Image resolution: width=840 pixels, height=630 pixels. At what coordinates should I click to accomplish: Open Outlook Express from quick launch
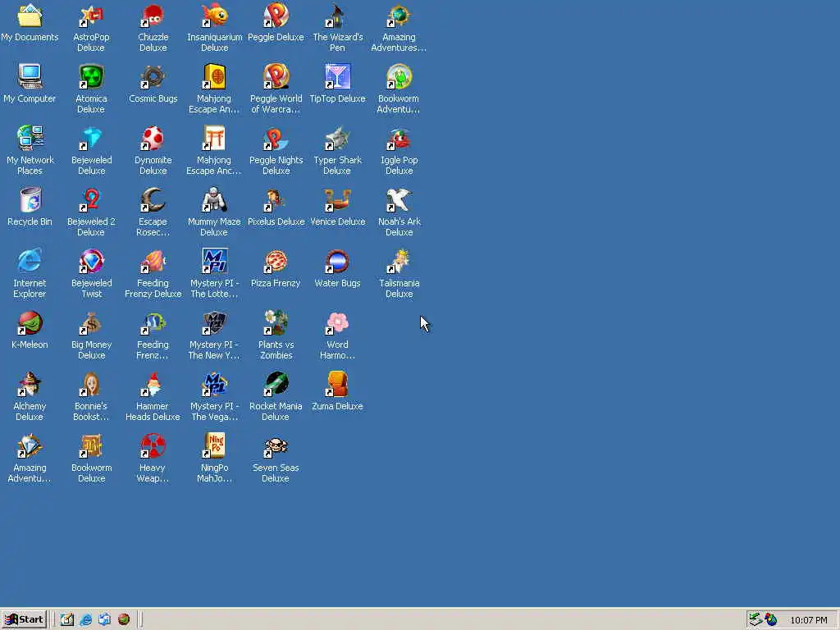point(104,620)
